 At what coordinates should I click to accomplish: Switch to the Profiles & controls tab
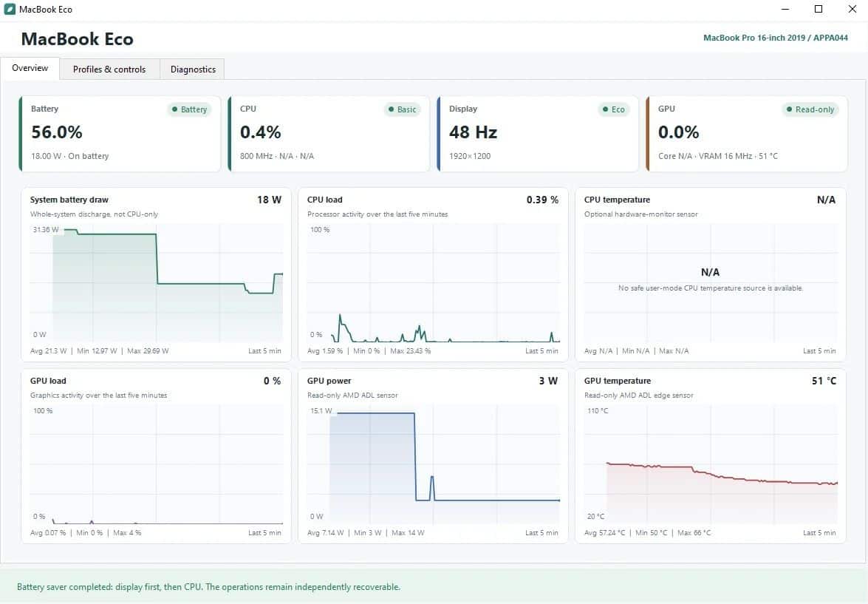click(109, 69)
